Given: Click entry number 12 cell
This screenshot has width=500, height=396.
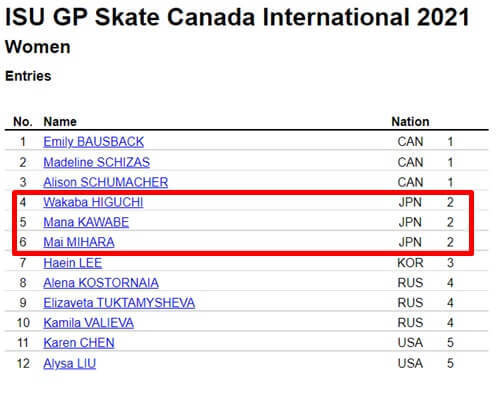Looking at the screenshot, I should coord(23,363).
